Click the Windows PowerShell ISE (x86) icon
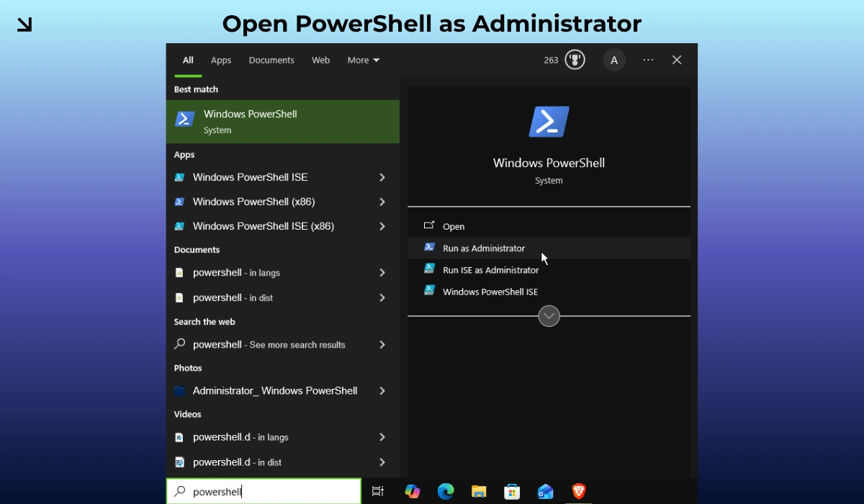 point(180,226)
